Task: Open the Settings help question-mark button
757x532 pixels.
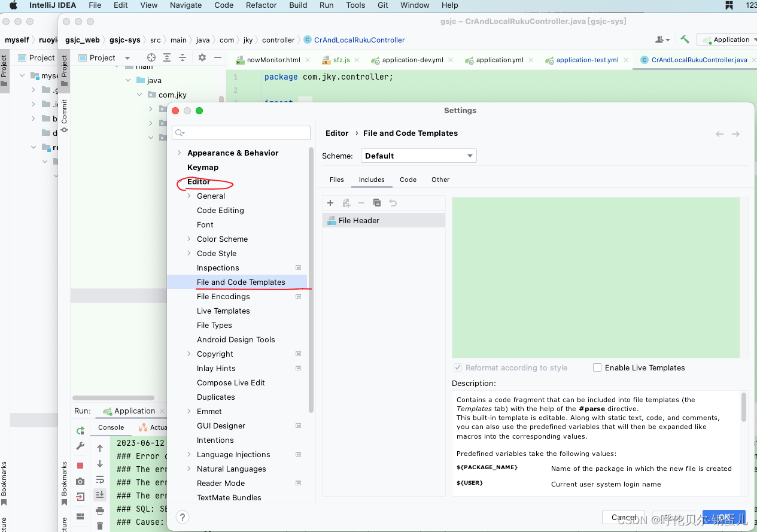Action: click(183, 517)
